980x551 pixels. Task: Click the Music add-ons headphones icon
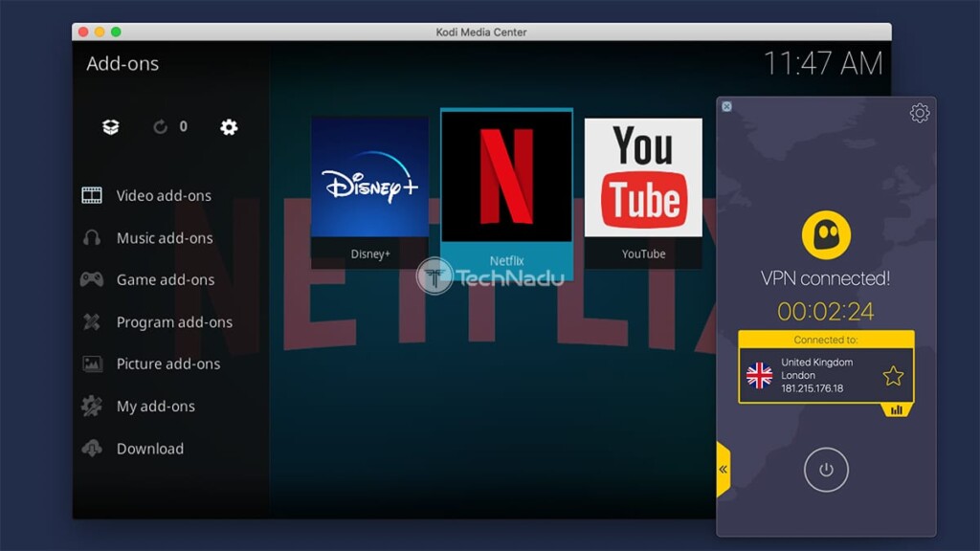pyautogui.click(x=92, y=238)
